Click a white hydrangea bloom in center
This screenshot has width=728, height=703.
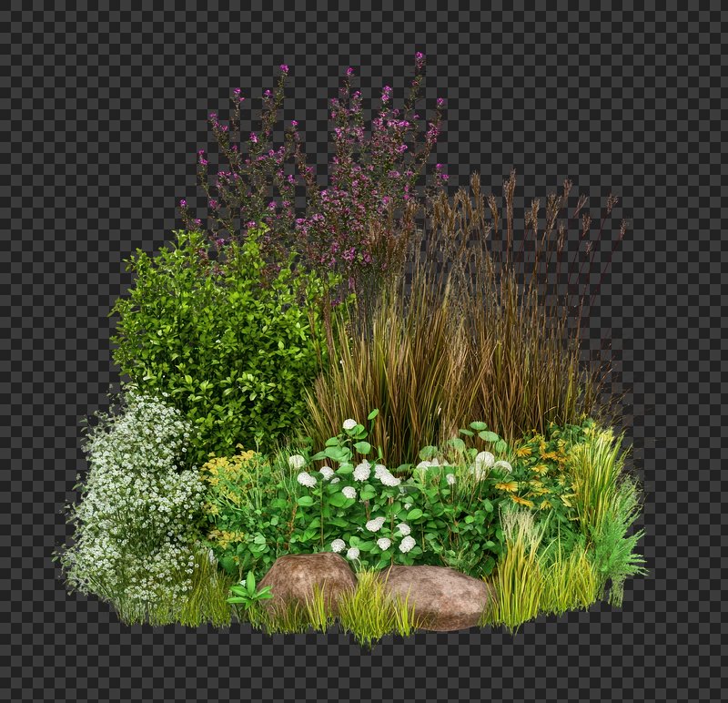point(362,471)
